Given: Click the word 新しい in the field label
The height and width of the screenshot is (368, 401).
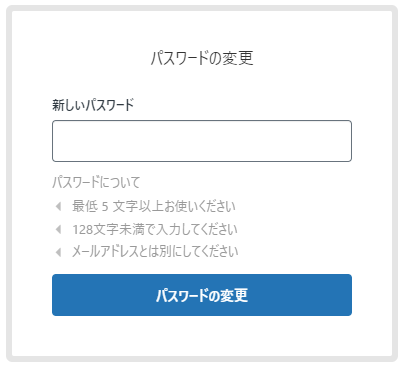Looking at the screenshot, I should click(x=69, y=105).
